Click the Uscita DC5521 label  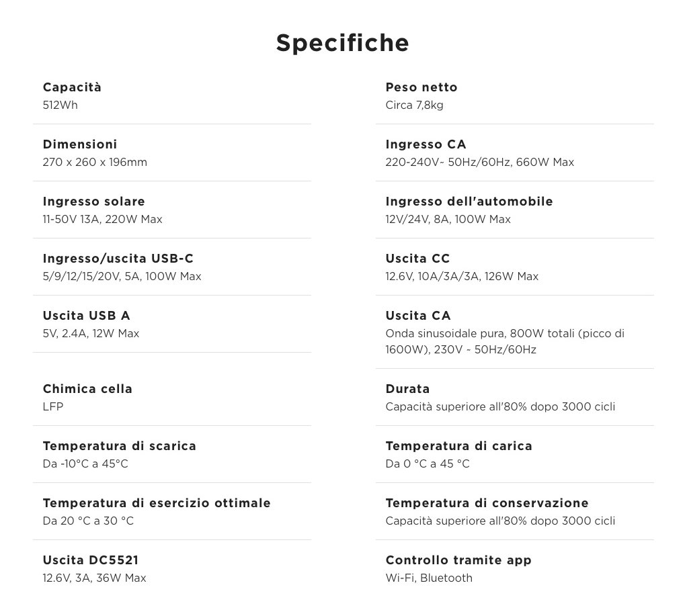click(x=90, y=560)
